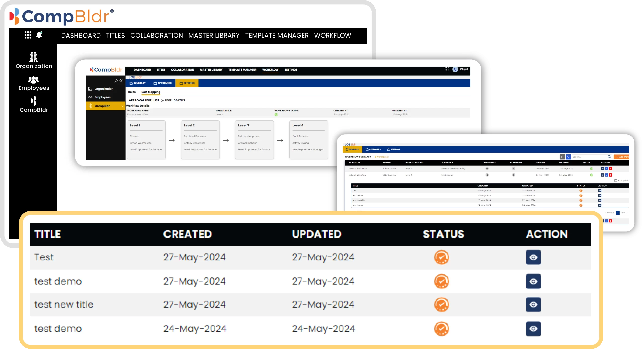Go back to APPROVAL LEVEL LIST breadcrumb
The image size is (644, 349).
click(x=144, y=100)
